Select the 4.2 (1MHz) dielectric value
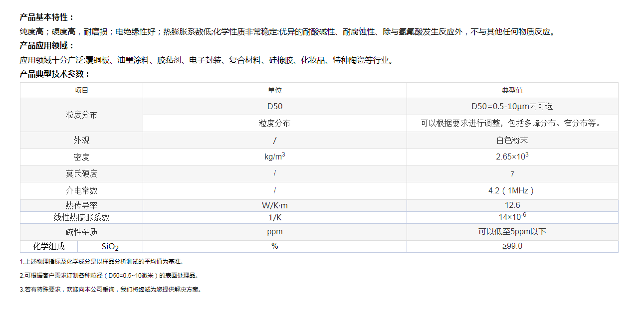644x314 pixels. (x=512, y=190)
